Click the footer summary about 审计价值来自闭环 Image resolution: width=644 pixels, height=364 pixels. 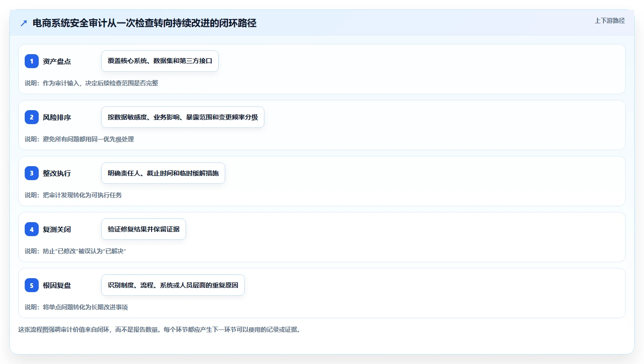(159, 329)
